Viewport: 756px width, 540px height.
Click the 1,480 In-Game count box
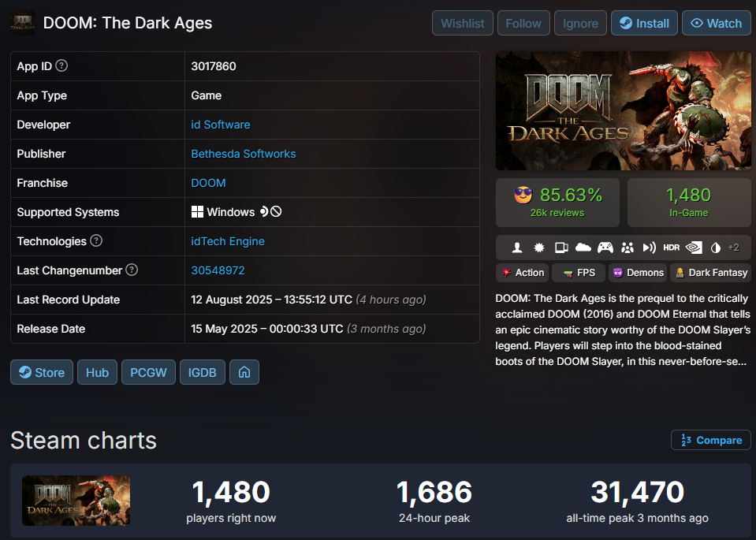(x=690, y=203)
